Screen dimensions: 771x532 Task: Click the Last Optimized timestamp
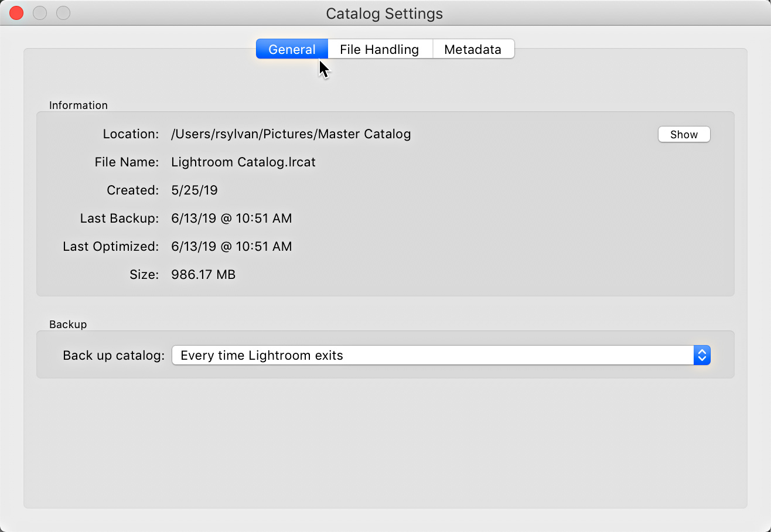click(231, 246)
